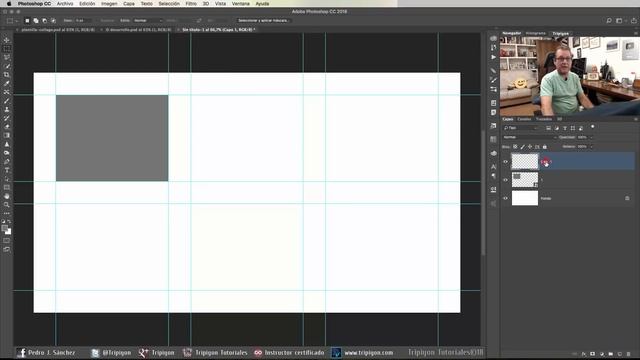Select the Clone Stamp tool
The height and width of the screenshot is (360, 640).
click(x=7, y=109)
